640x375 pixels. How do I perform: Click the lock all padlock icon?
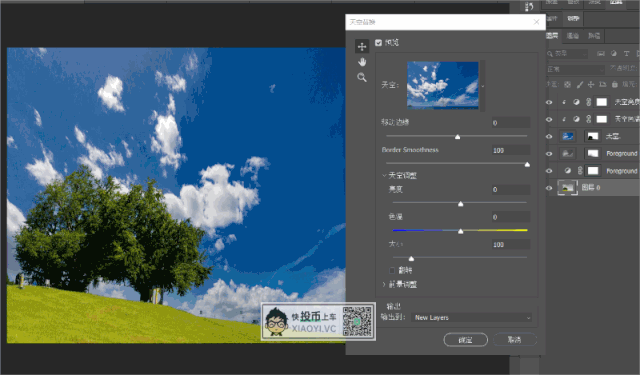click(x=614, y=84)
